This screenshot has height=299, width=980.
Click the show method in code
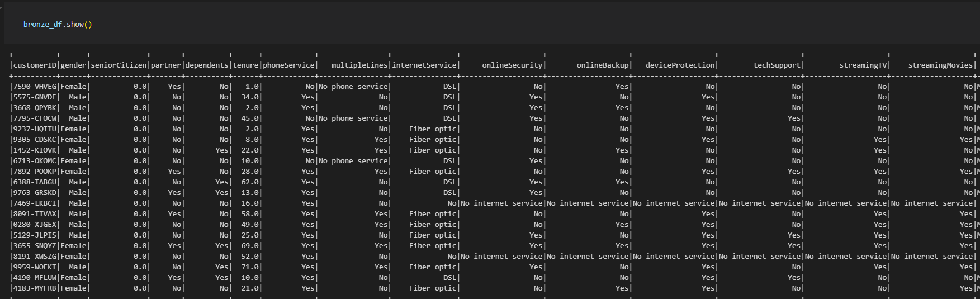[x=75, y=25]
